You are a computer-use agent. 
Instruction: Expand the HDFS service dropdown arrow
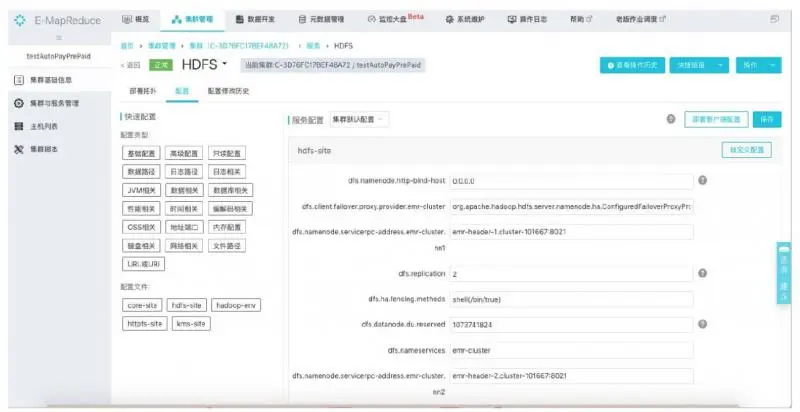[224, 64]
